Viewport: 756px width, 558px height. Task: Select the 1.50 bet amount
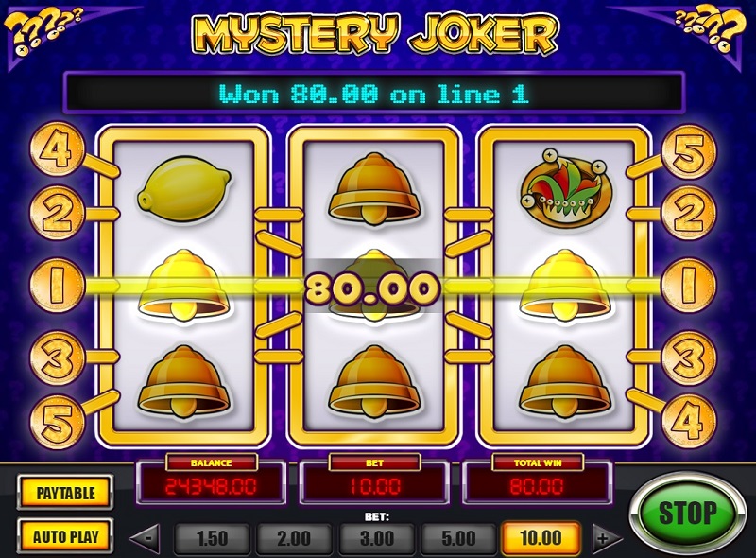212,538
